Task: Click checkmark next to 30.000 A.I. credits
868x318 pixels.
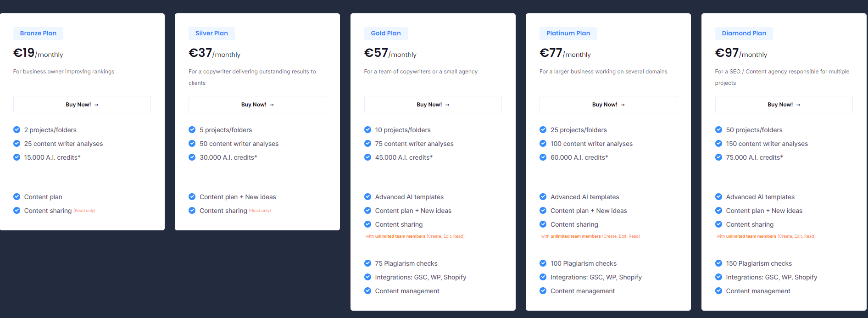Action: pyautogui.click(x=192, y=157)
